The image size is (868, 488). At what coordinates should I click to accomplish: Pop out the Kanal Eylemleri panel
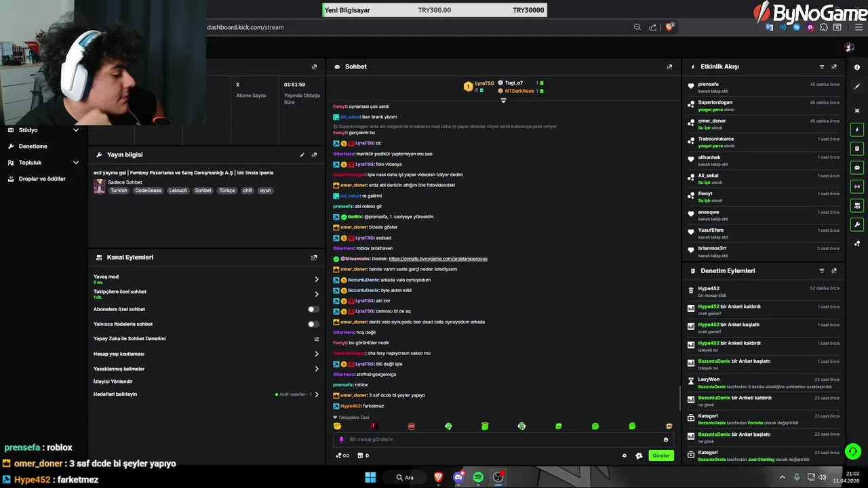[x=314, y=258]
